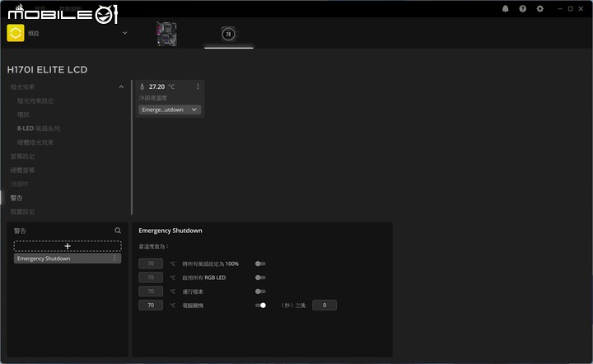Click the H170I ELITE LCD device title
Screen dimensions: 593x364
[47, 69]
